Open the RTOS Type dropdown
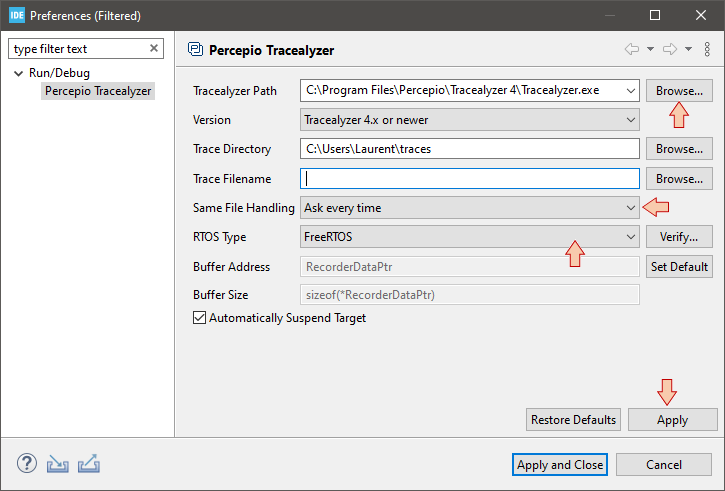Viewport: 725px width, 491px height. click(470, 237)
